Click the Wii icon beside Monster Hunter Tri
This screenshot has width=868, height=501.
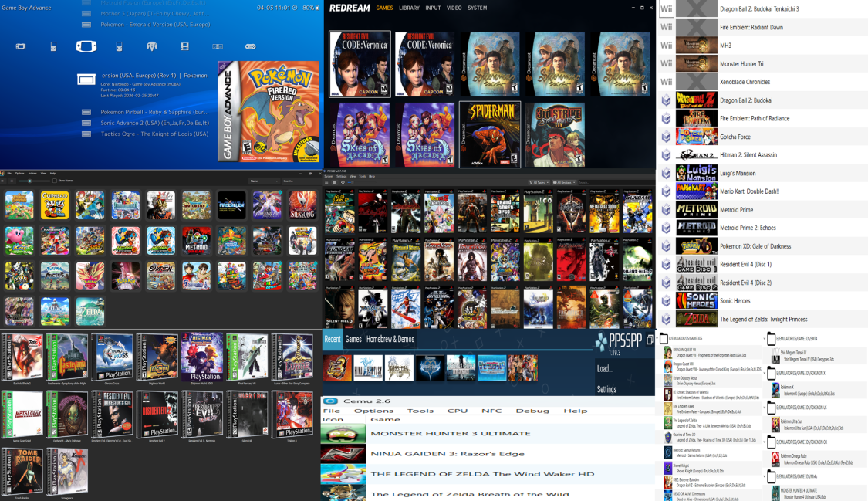pyautogui.click(x=667, y=63)
